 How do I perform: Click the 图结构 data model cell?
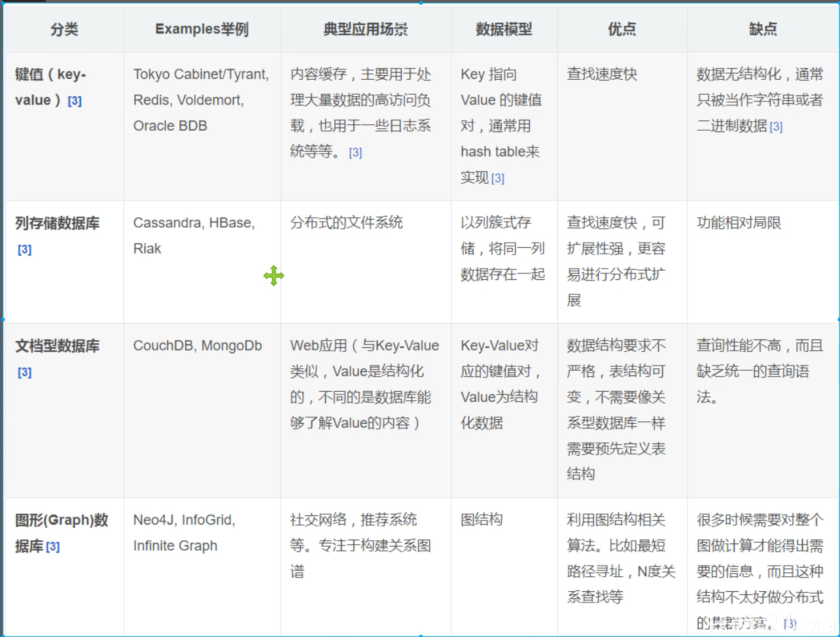click(x=504, y=566)
